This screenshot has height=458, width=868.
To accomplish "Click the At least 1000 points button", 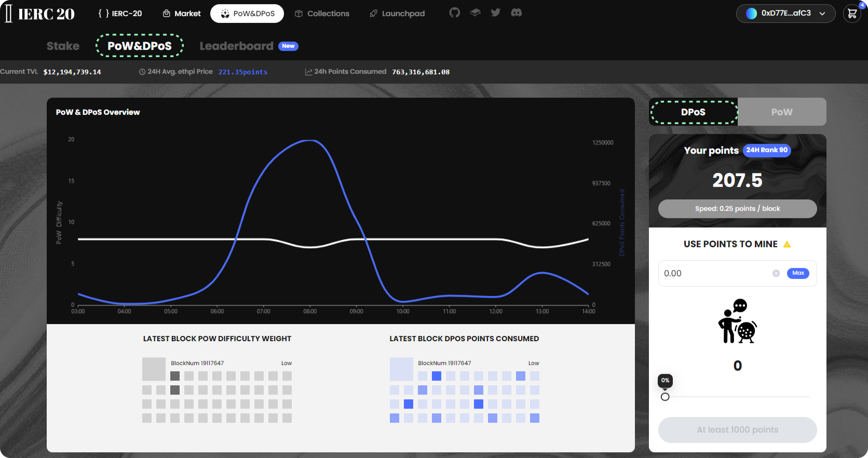I will 737,430.
